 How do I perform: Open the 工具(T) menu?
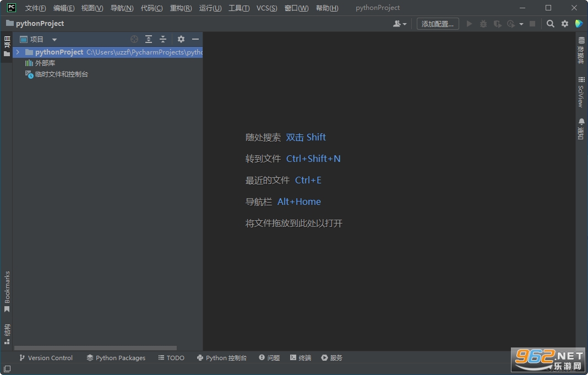point(239,8)
